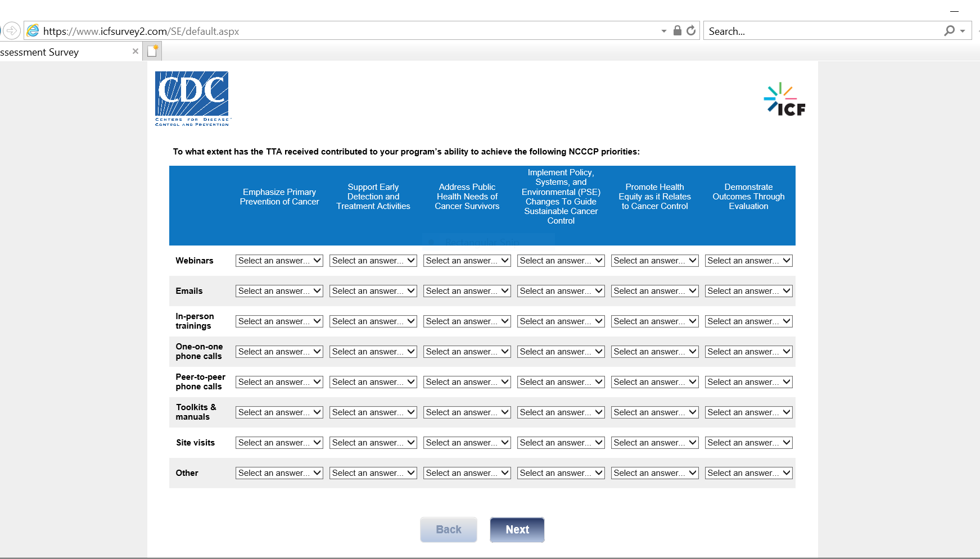Screen dimensions: 980x559
Task: Click the Site visits row label
Action: coord(195,443)
